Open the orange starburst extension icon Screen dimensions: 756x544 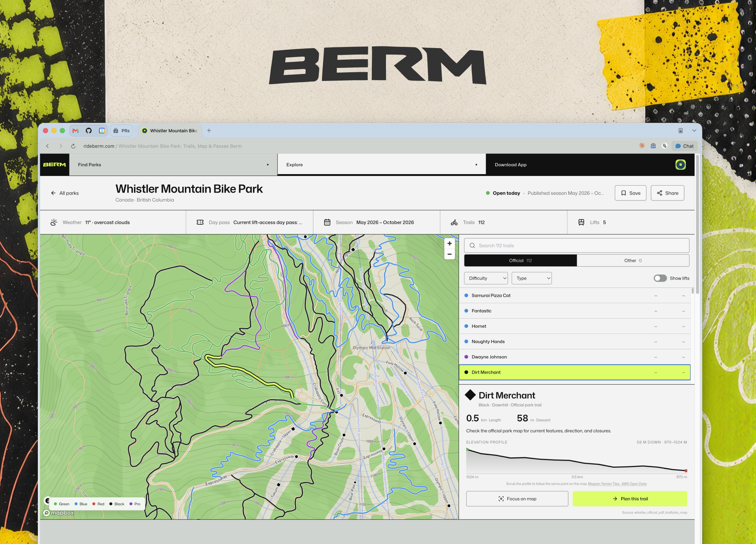pos(642,146)
